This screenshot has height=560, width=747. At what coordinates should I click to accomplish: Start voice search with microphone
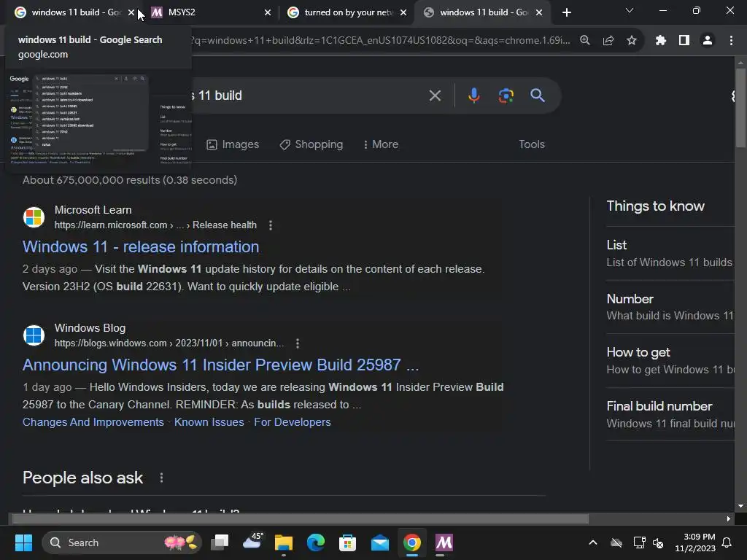473,96
